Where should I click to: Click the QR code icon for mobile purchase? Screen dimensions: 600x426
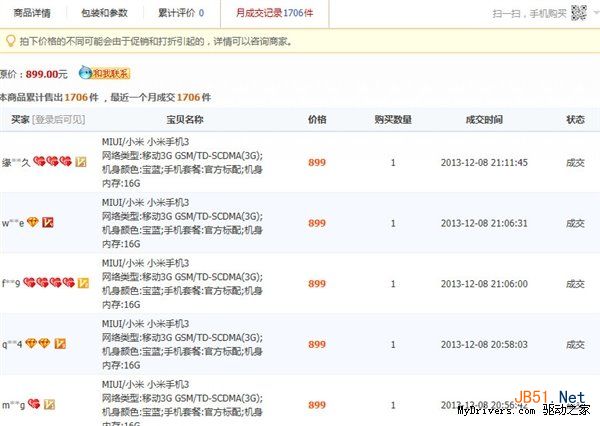point(579,13)
